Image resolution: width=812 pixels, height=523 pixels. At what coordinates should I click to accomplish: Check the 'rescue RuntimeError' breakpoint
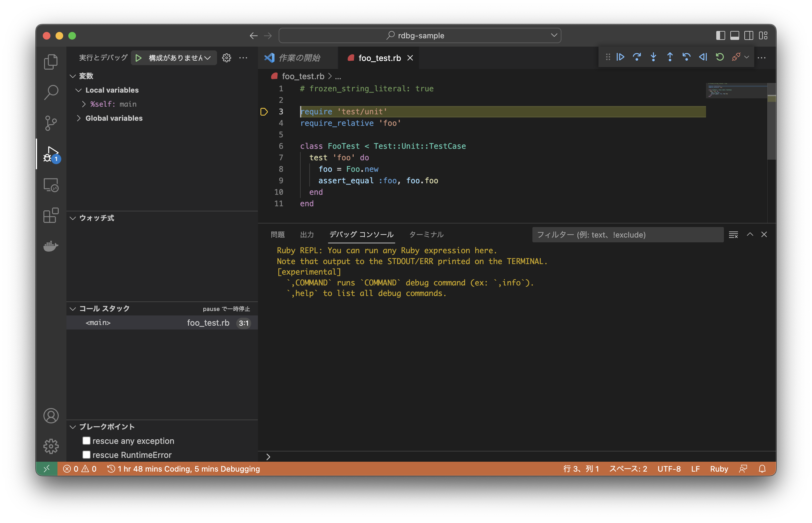click(x=86, y=455)
